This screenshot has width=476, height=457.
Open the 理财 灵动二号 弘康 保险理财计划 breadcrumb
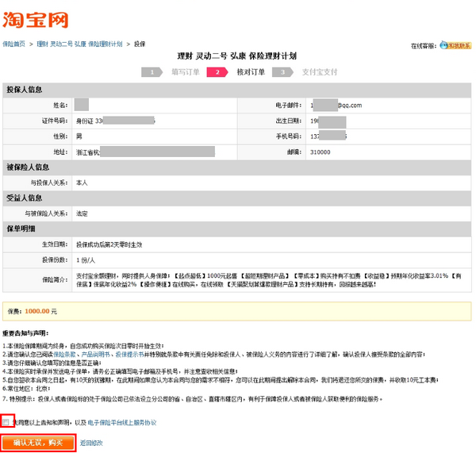point(79,44)
